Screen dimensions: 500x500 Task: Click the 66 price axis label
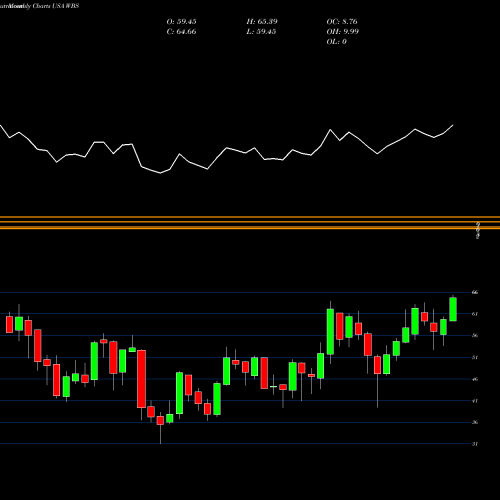(x=475, y=292)
